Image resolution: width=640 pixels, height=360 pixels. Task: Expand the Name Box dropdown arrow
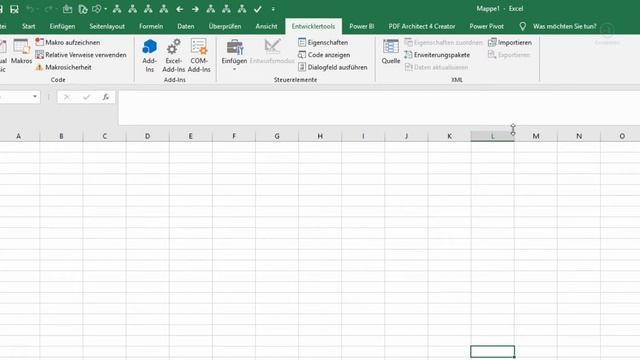[35, 97]
